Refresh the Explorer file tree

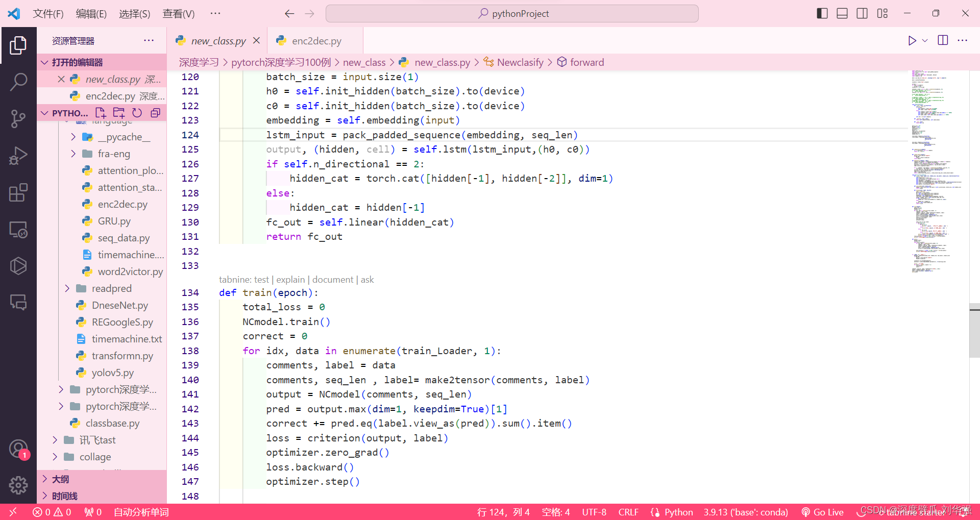click(137, 113)
